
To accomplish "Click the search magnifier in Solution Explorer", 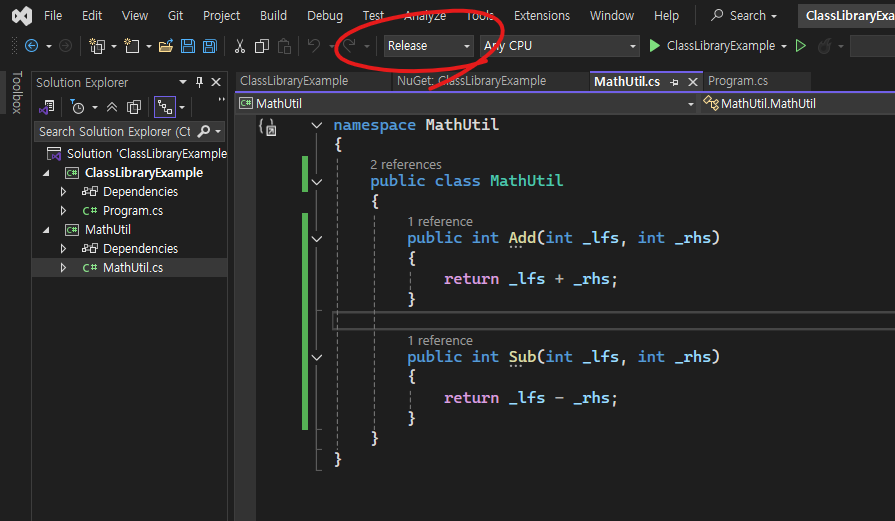I will pyautogui.click(x=203, y=132).
